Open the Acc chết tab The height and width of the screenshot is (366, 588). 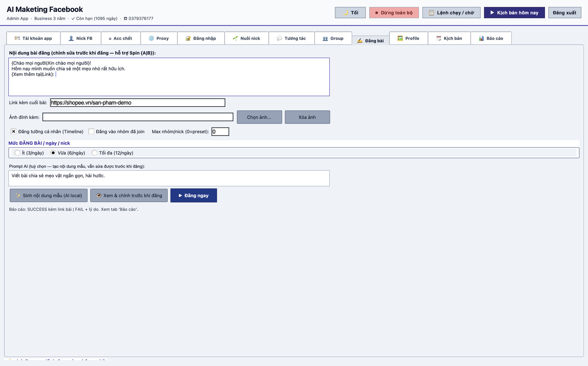pos(121,38)
